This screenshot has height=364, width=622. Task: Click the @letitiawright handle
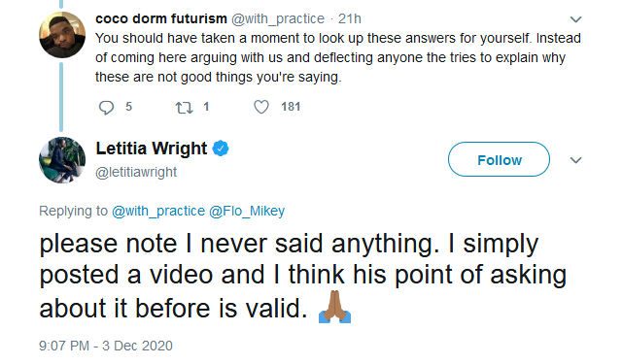click(136, 173)
